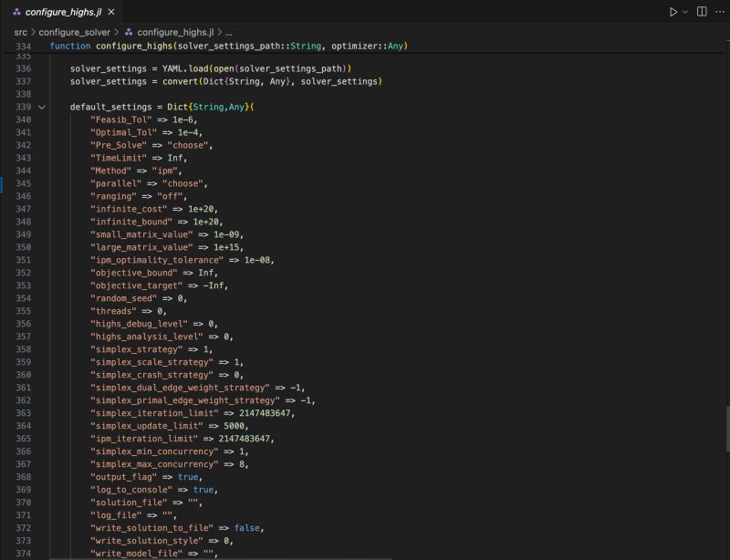Click the Julia file icon in tab

point(16,12)
